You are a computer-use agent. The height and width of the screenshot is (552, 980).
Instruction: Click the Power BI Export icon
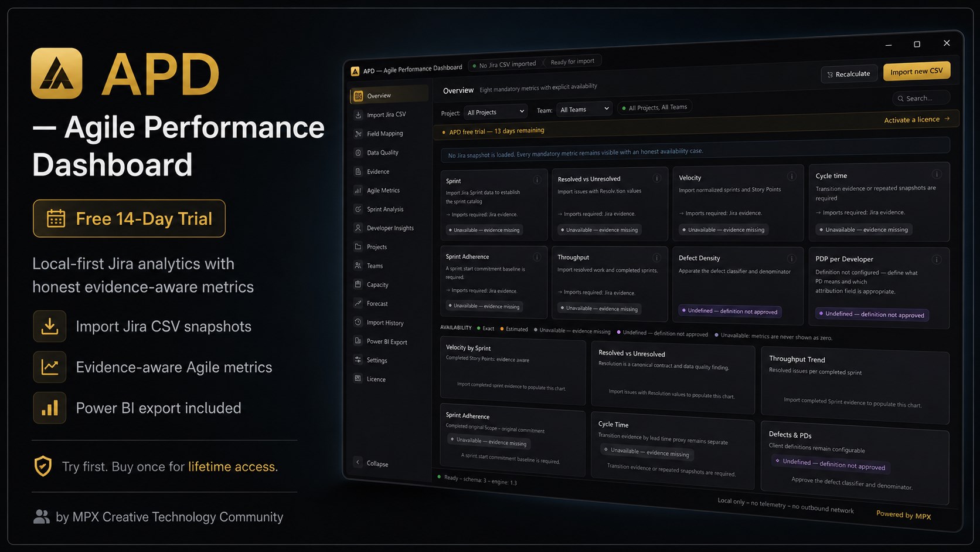pos(358,341)
